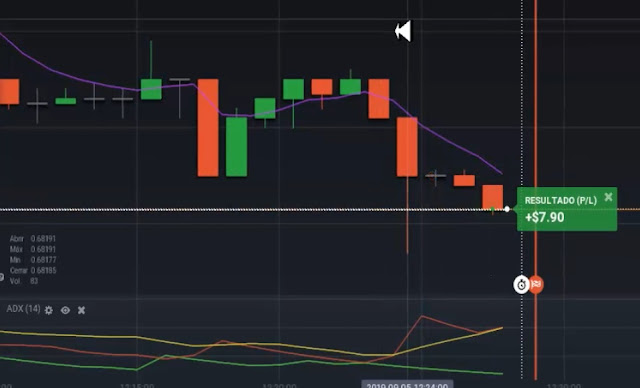Click the Mín 0.68177 value
Image resolution: width=640 pixels, height=388 pixels.
coord(43,260)
